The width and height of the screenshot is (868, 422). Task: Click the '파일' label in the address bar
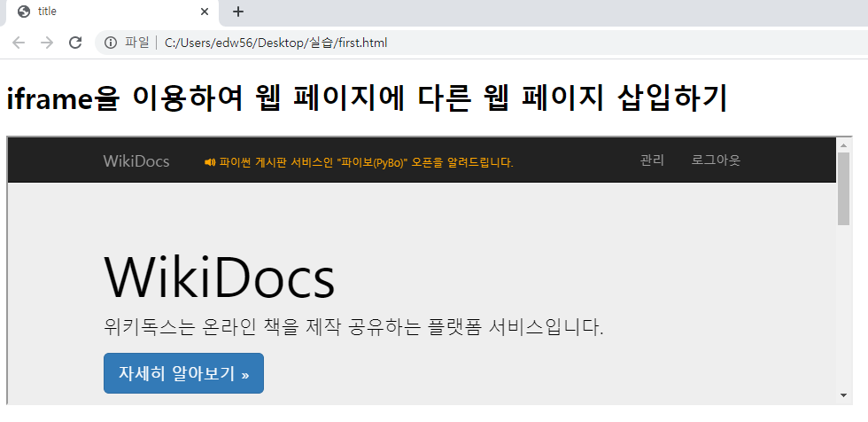(x=136, y=43)
